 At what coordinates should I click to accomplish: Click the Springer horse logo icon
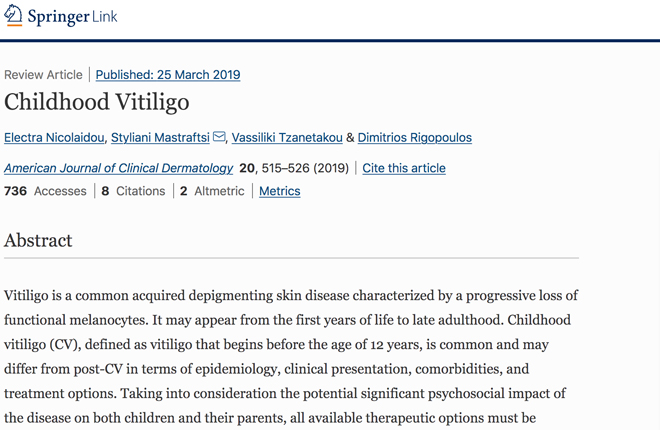pos(13,15)
